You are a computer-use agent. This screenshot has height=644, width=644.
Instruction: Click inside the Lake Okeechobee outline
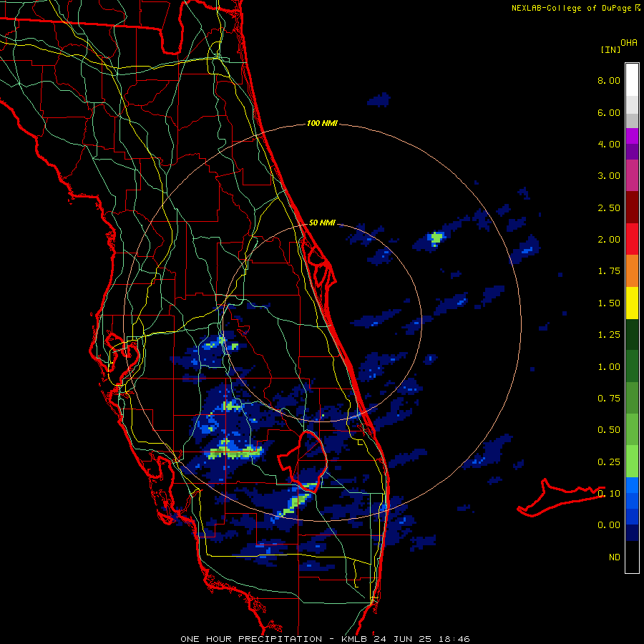point(308,460)
